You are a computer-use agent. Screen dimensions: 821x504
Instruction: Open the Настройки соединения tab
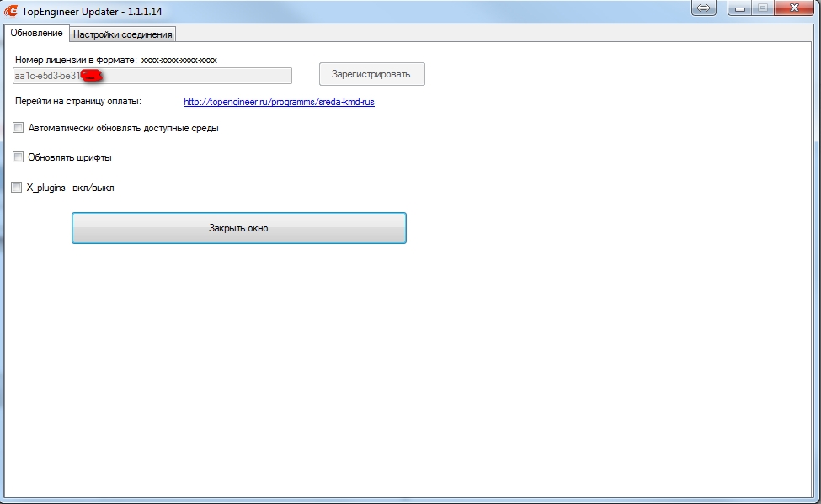coord(123,34)
